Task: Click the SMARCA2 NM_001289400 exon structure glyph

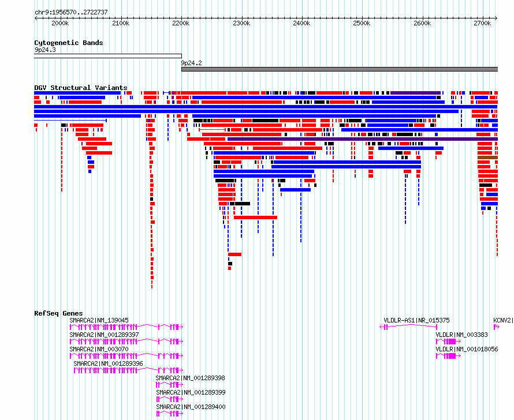Action: click(x=170, y=413)
